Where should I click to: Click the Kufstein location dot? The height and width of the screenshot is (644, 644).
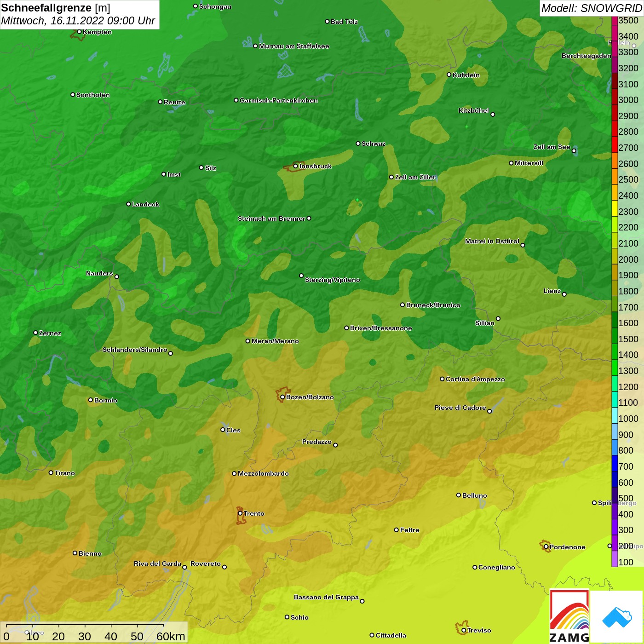[449, 75]
